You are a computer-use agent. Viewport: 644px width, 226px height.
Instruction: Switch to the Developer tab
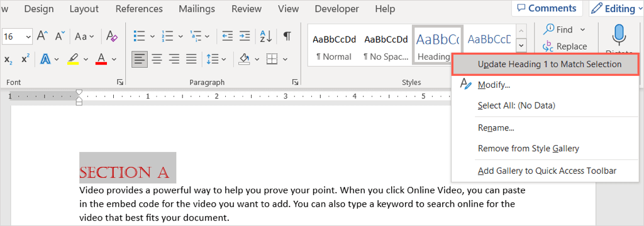338,9
